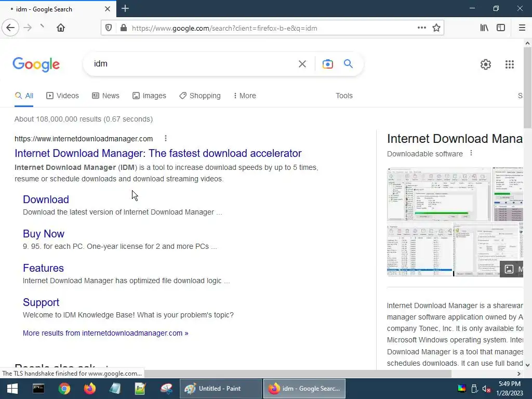Switch to News results

point(106,96)
